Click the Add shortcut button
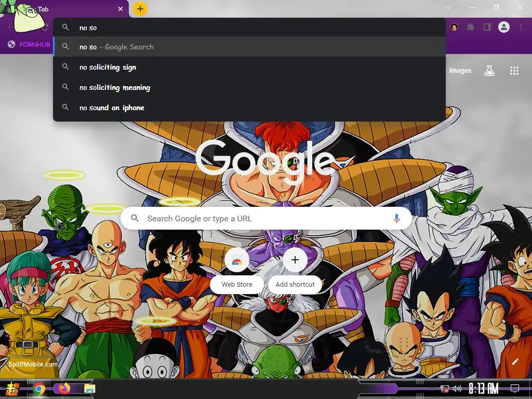Viewport: 532px width, 399px height. (x=295, y=270)
